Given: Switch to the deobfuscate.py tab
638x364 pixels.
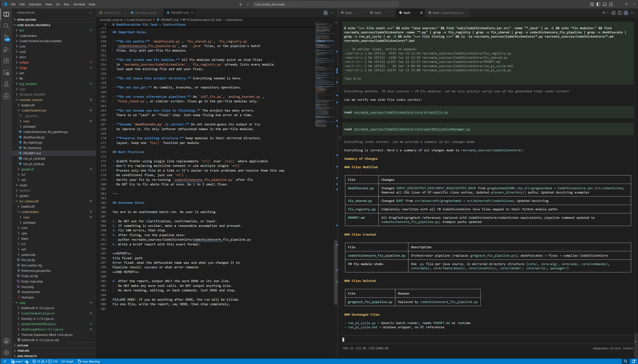Looking at the screenshot, I should pos(145,12).
